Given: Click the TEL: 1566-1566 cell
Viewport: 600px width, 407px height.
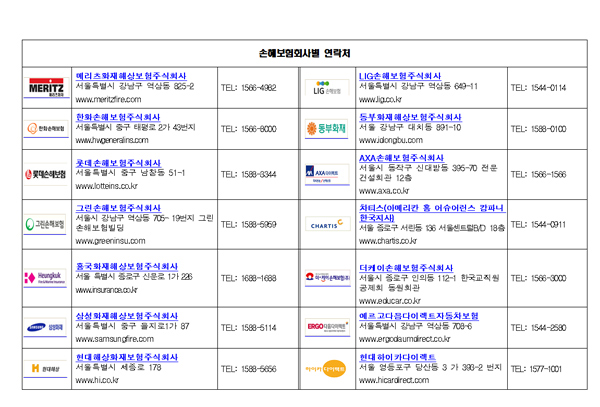Looking at the screenshot, I should (547, 174).
